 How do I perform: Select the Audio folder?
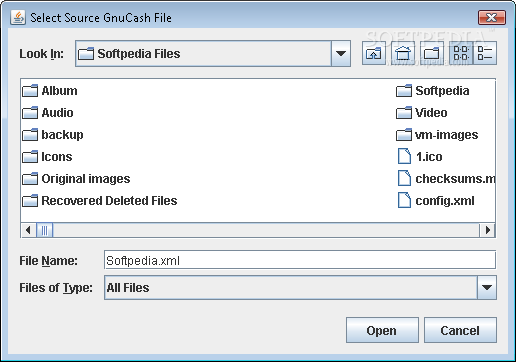tap(48, 113)
